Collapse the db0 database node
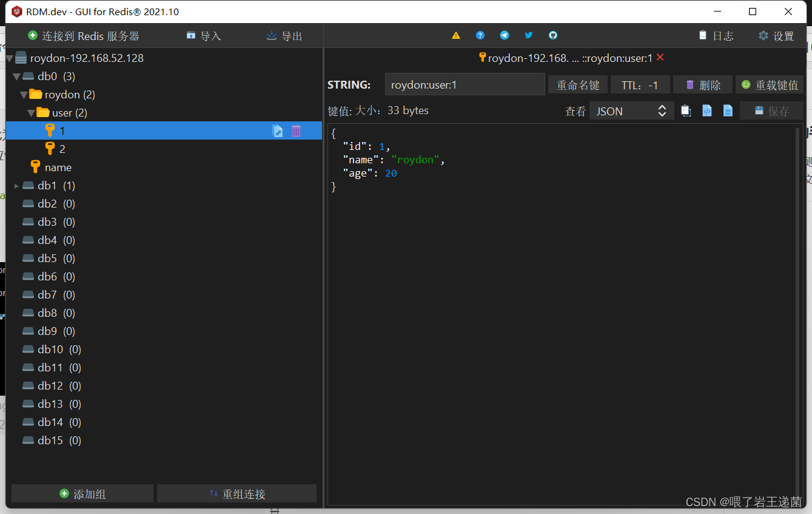Viewport: 812px width, 514px height. (17, 76)
